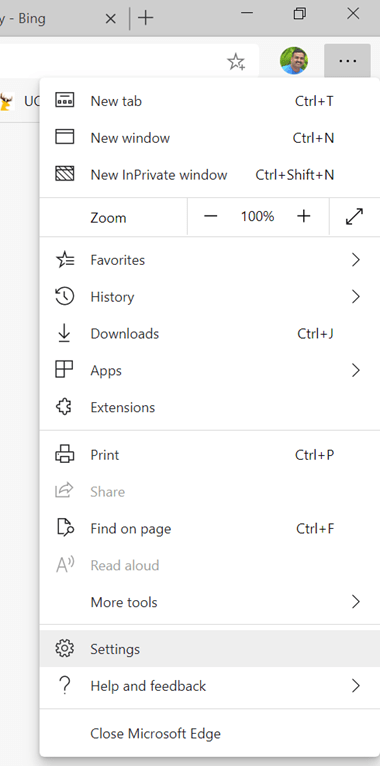Choose Close Microsoft Edge
The width and height of the screenshot is (380, 766).
[x=210, y=733]
